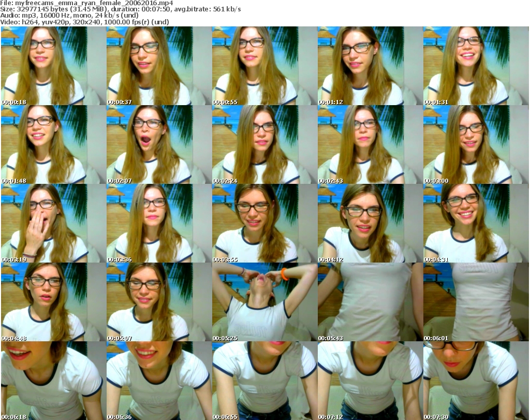The height and width of the screenshot is (420, 530).
Task: Pick the thumbnail at 00:03:55
Action: coord(264,223)
